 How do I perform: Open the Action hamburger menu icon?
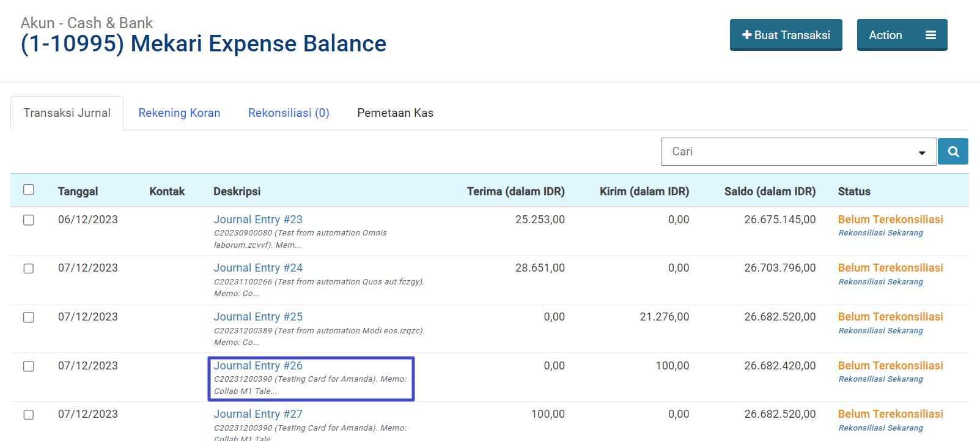pos(930,35)
